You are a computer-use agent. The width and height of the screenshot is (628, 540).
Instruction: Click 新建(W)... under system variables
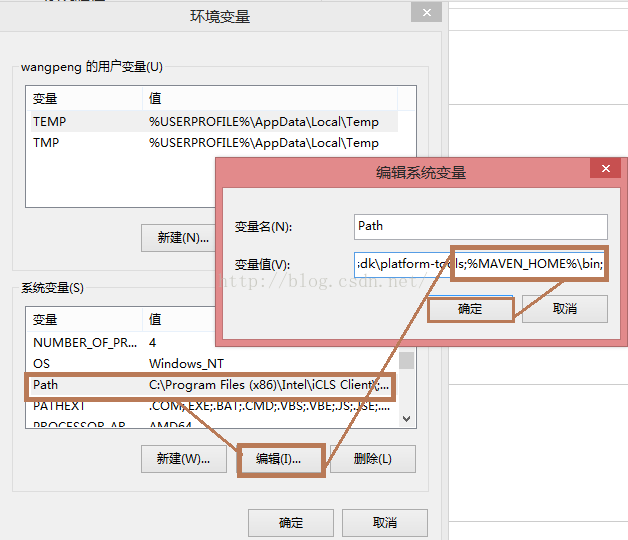[183, 459]
